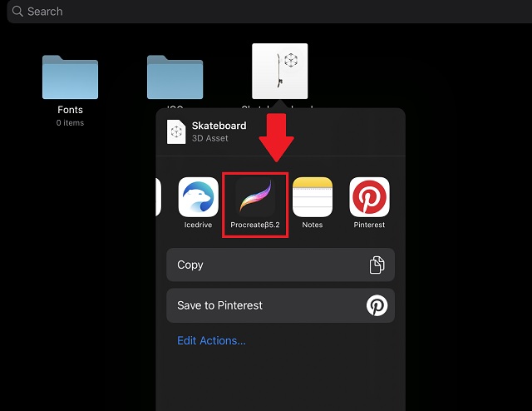Choose the Copy action
The width and height of the screenshot is (532, 411).
pyautogui.click(x=280, y=265)
